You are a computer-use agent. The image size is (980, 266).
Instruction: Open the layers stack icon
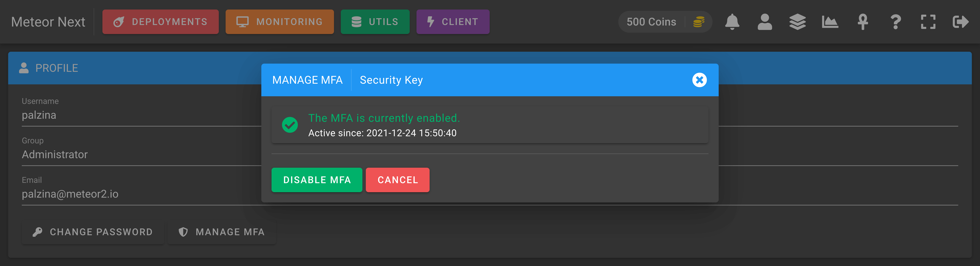[x=797, y=22]
